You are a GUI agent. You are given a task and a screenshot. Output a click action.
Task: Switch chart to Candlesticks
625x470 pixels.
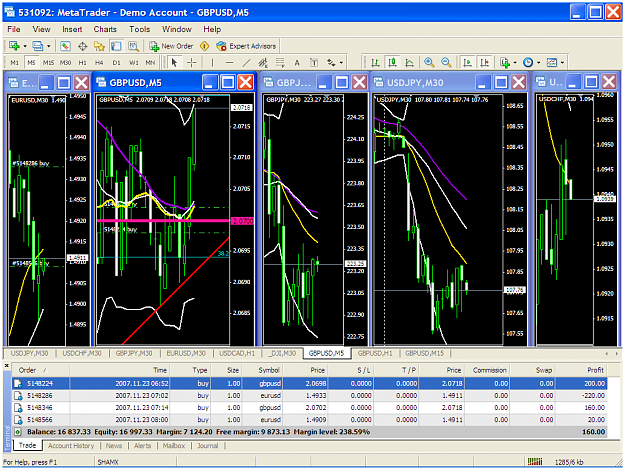tap(393, 62)
